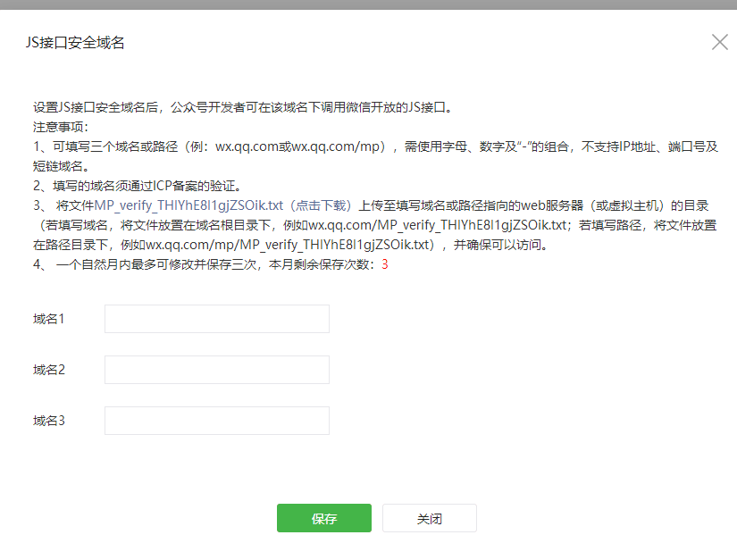
Task: Focus the 域名2 input field
Action: [216, 370]
